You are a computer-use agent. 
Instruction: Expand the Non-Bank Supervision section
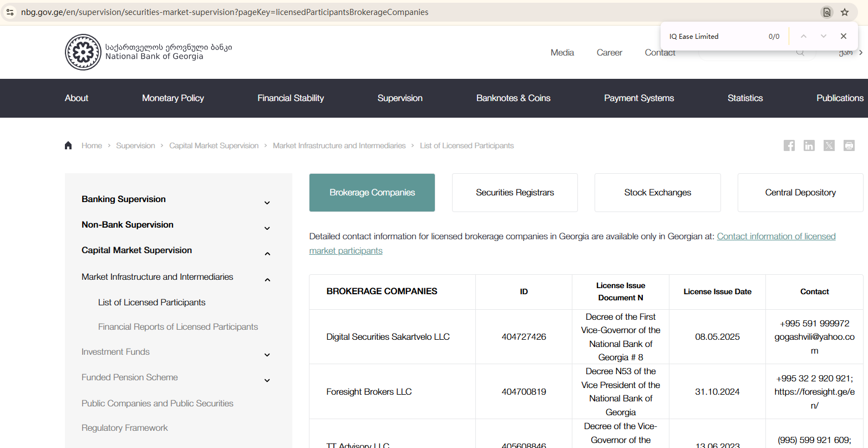coord(267,228)
